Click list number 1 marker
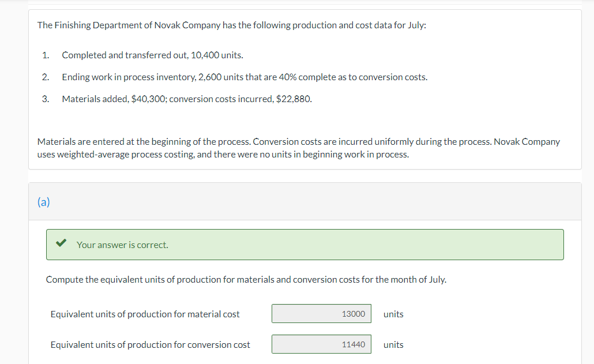The image size is (594, 364). pos(45,55)
